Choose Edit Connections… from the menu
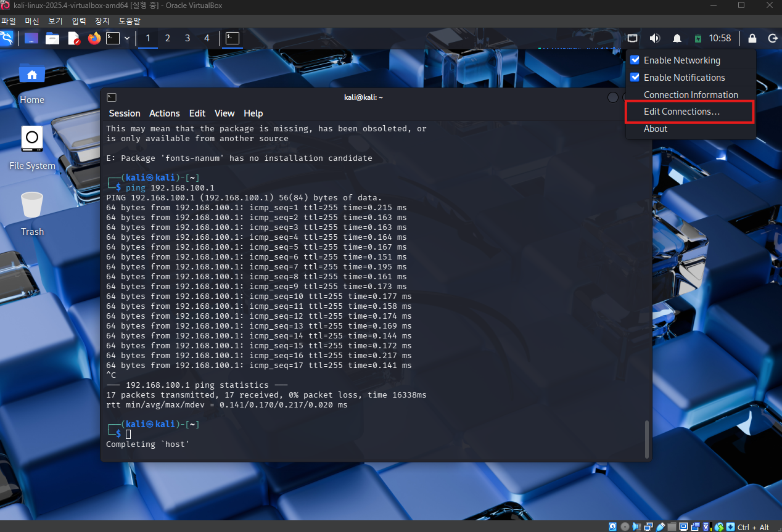The width and height of the screenshot is (782, 532). click(691, 112)
